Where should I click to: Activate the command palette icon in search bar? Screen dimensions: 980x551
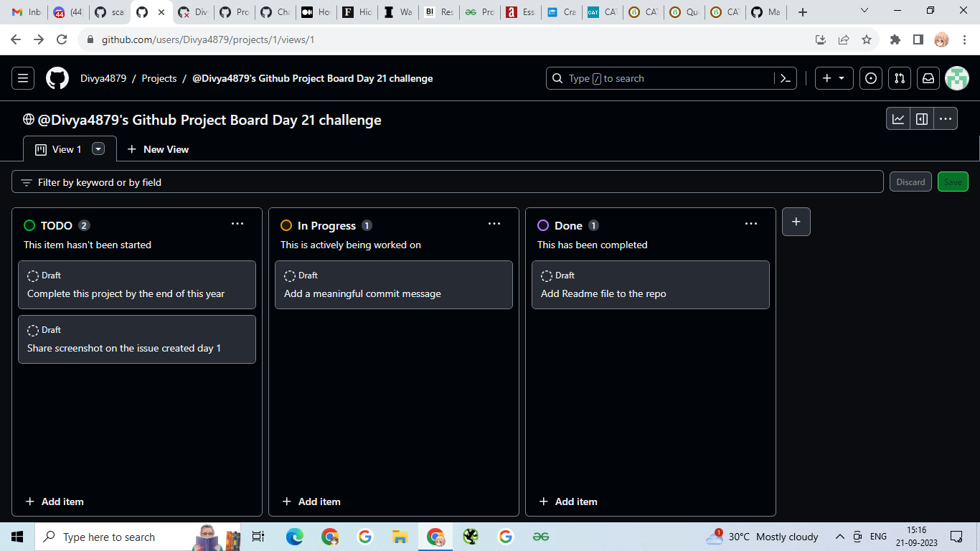point(785,78)
